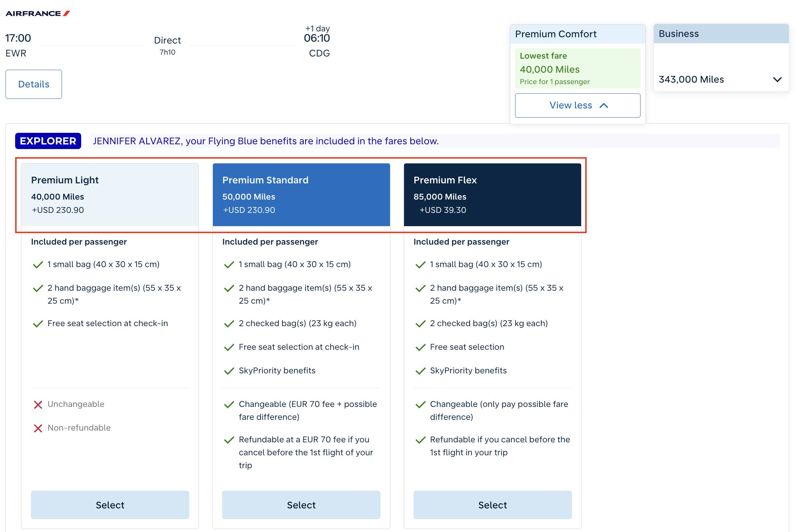Select the Premium Comfort cabin tab
This screenshot has height=532, width=797.
click(x=577, y=34)
